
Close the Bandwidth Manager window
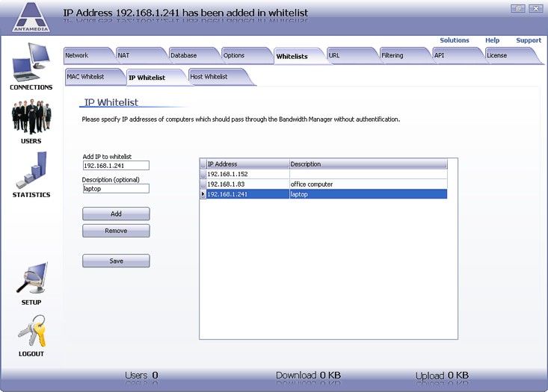[x=535, y=8]
